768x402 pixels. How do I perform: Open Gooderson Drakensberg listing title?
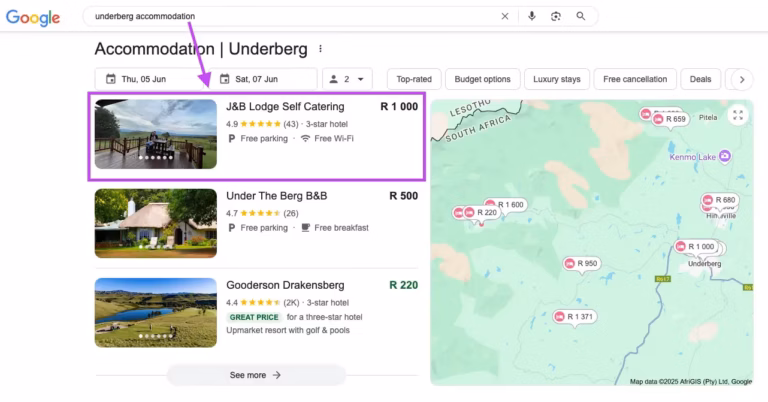[285, 285]
